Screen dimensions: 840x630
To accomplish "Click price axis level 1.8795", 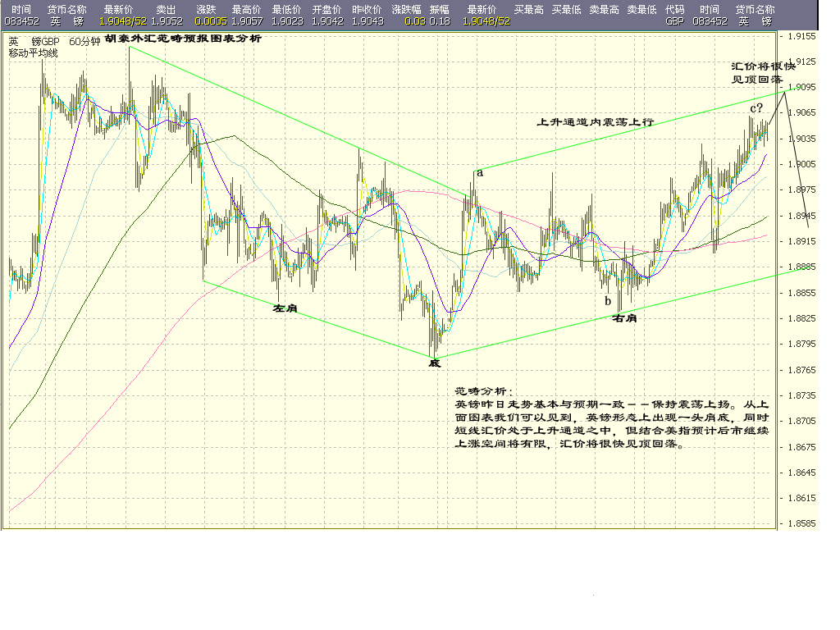I will (802, 344).
